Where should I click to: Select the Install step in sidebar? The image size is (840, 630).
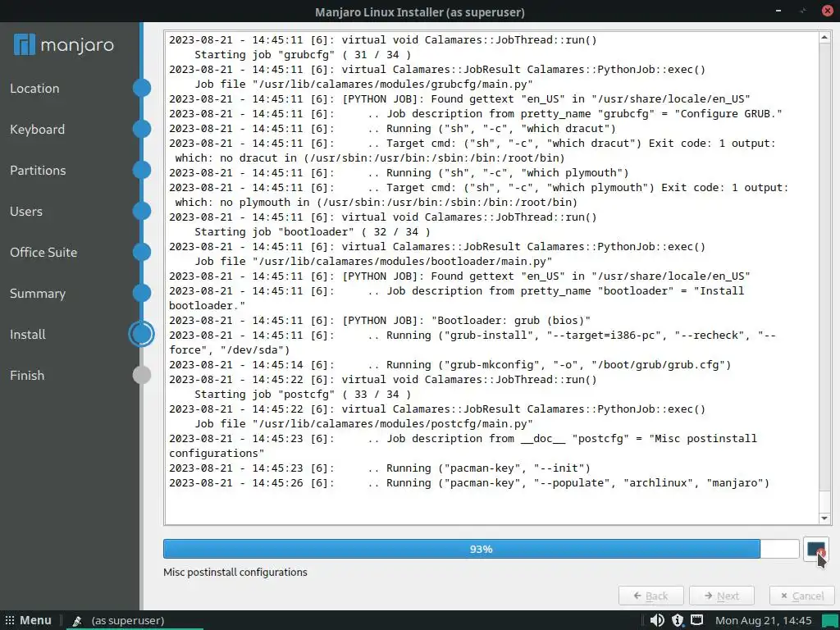click(x=28, y=335)
